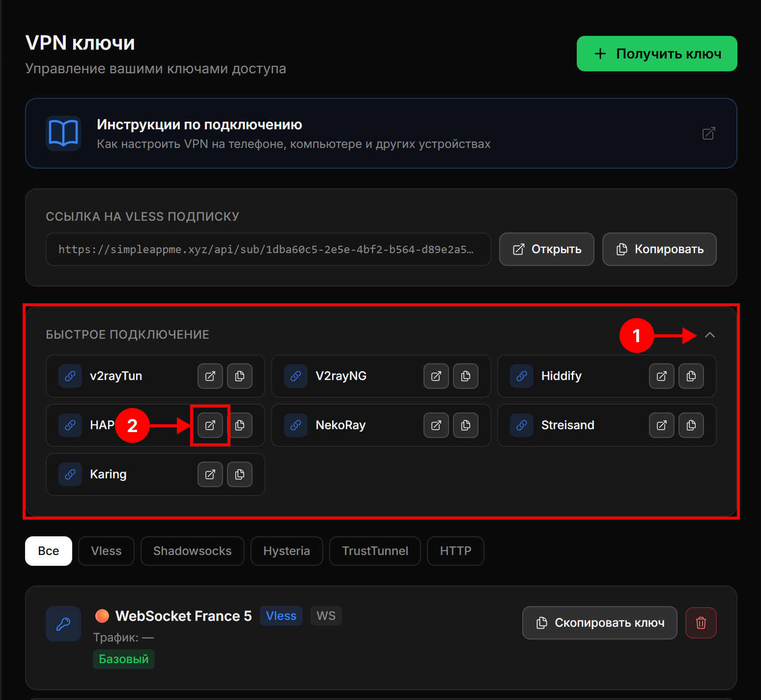
Task: Select the Vless filter tab
Action: [x=106, y=551]
